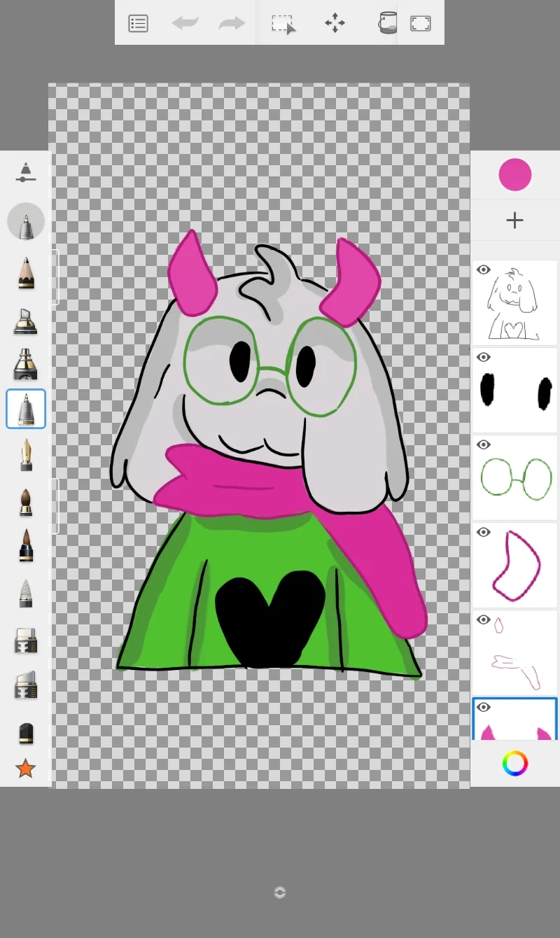
Task: Choose the black and gold inking pen
Action: point(26,364)
